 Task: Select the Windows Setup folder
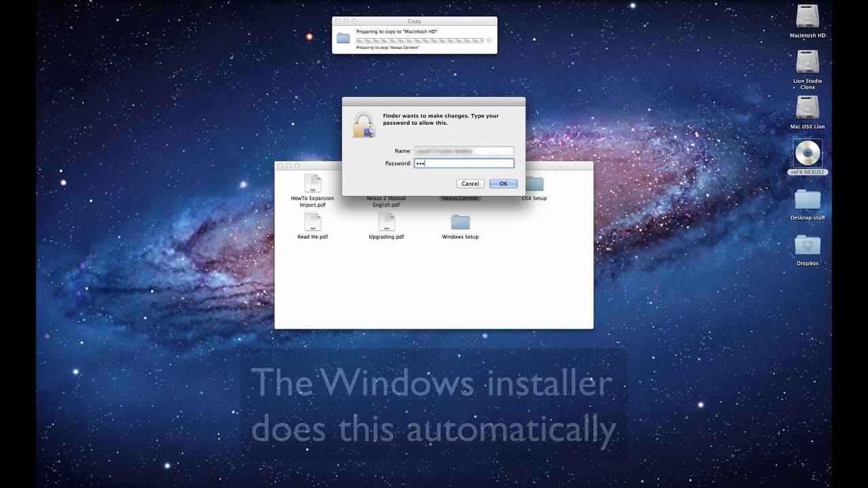point(460,222)
